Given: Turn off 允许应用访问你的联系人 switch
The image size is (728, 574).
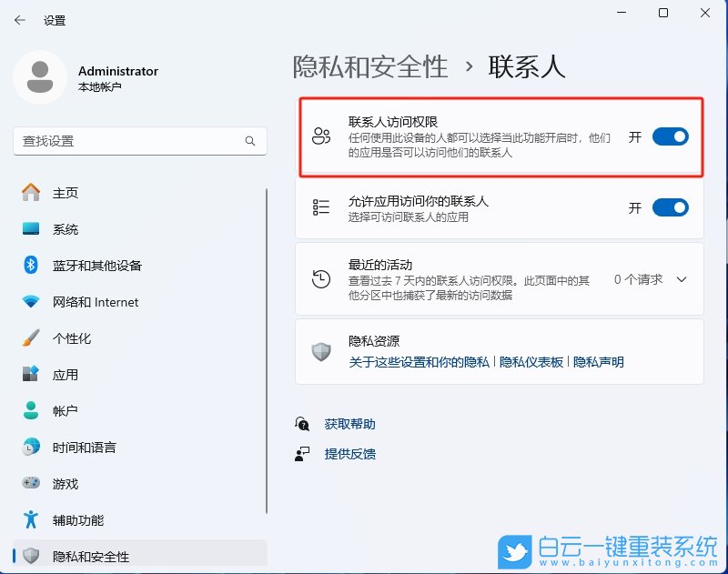Looking at the screenshot, I should (671, 207).
